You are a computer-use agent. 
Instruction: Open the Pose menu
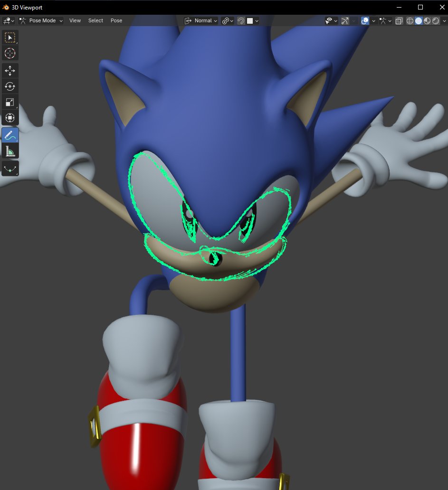[116, 20]
